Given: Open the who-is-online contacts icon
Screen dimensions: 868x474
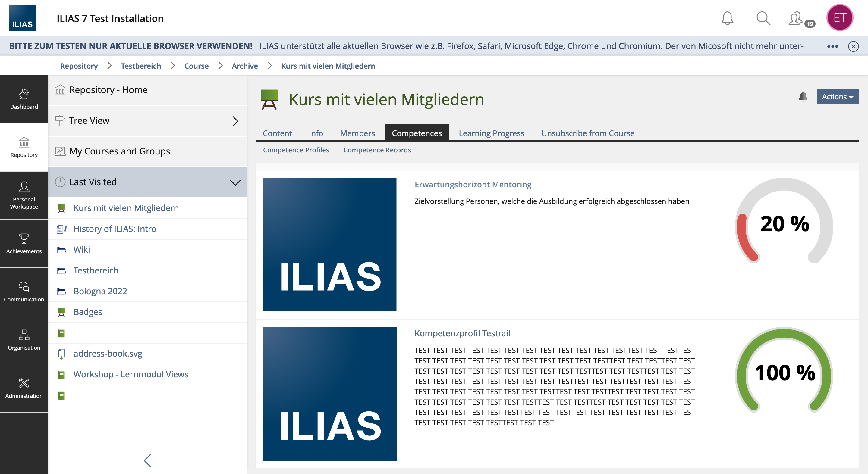Looking at the screenshot, I should [796, 19].
